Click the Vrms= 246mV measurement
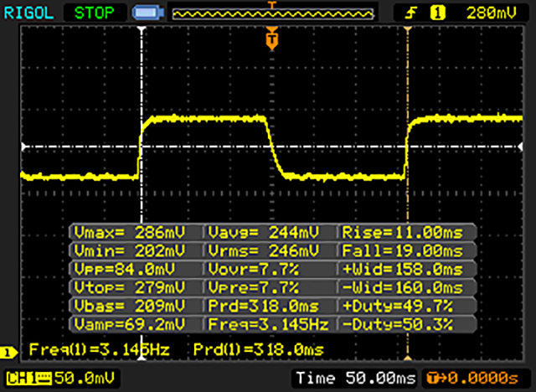This screenshot has height=392, width=536. (264, 251)
